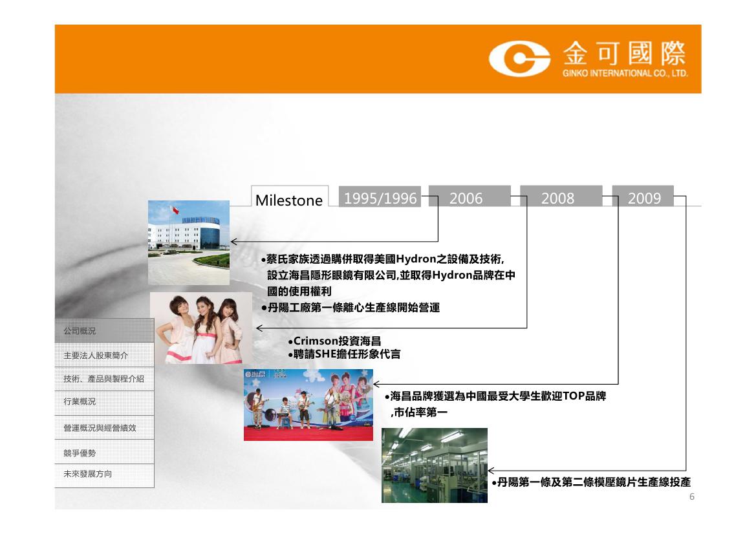The height and width of the screenshot is (534, 756).
Task: Click the factory building photo
Action: [189, 242]
